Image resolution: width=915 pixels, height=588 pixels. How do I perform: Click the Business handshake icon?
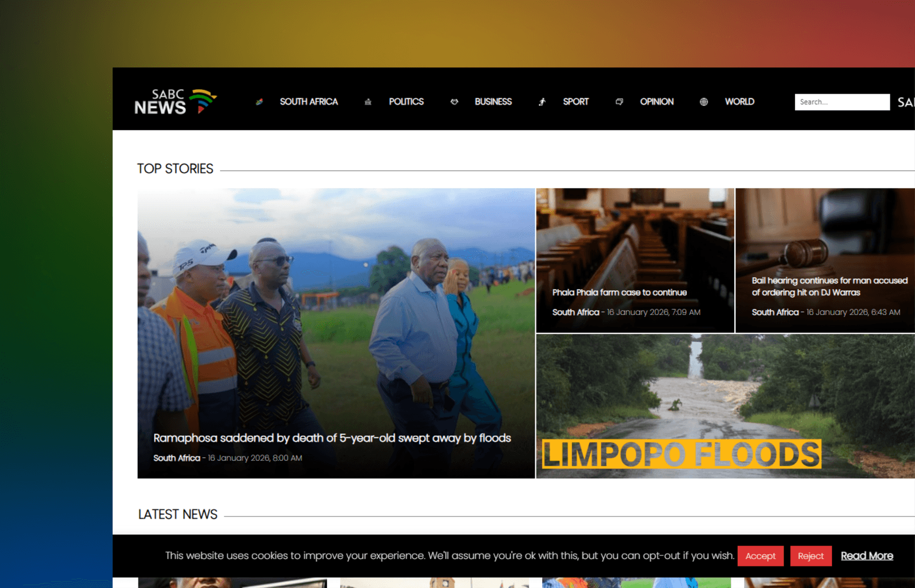click(454, 102)
